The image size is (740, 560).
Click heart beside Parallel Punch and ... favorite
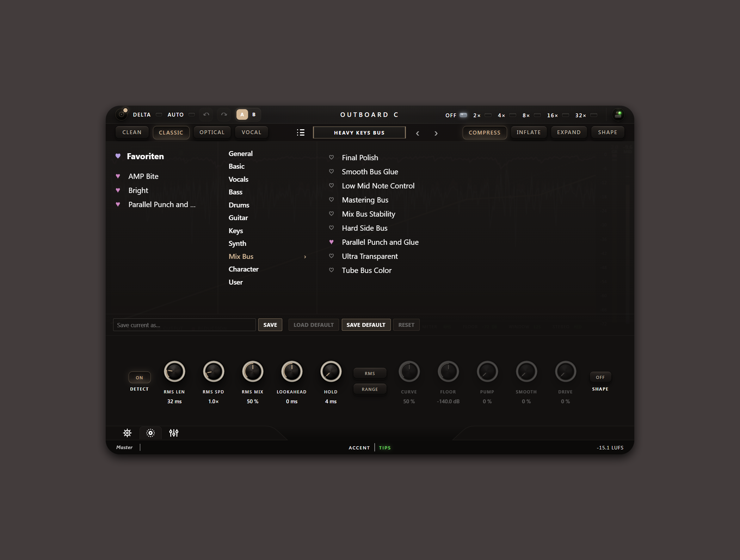(118, 204)
